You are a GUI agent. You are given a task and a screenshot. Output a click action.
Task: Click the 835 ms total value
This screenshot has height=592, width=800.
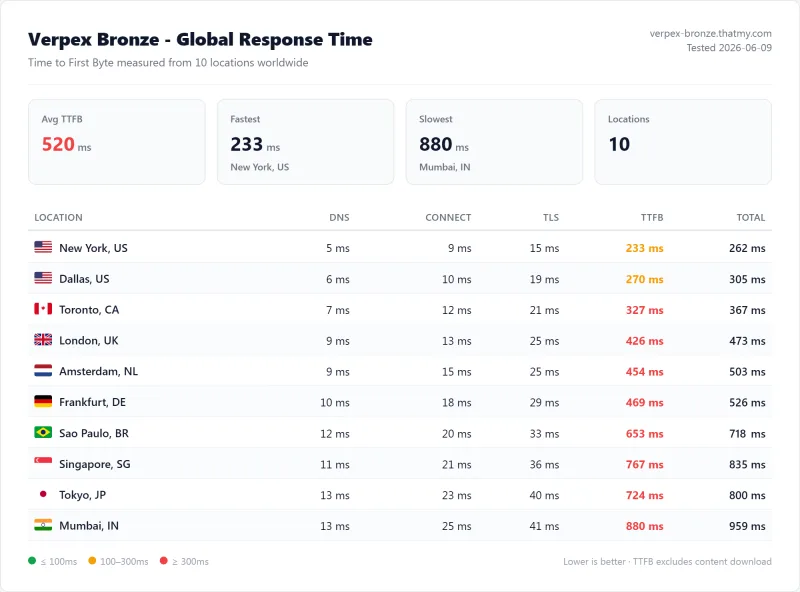(x=747, y=464)
